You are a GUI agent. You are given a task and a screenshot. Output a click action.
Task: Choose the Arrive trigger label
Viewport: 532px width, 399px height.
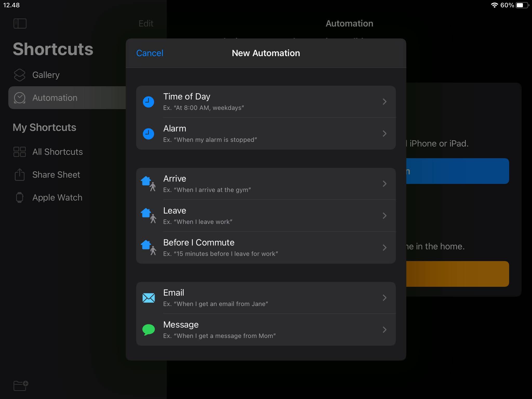(x=175, y=178)
